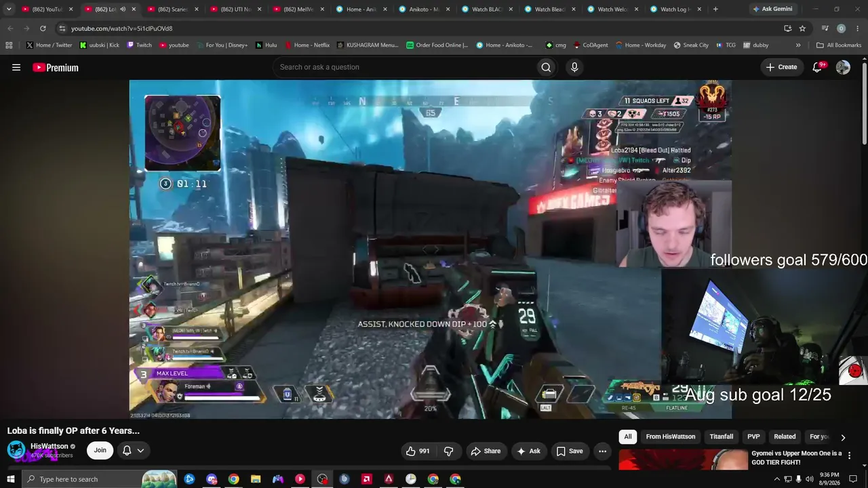Image resolution: width=868 pixels, height=488 pixels.
Task: Select the Related filter chip
Action: point(785,437)
